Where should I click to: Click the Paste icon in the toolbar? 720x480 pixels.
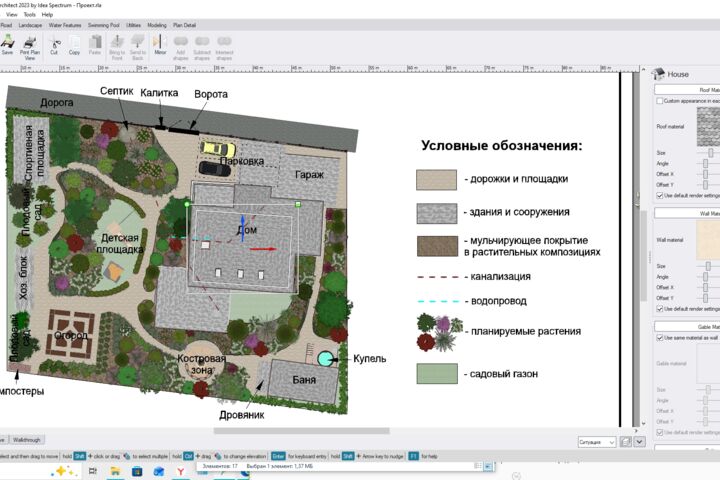click(95, 42)
